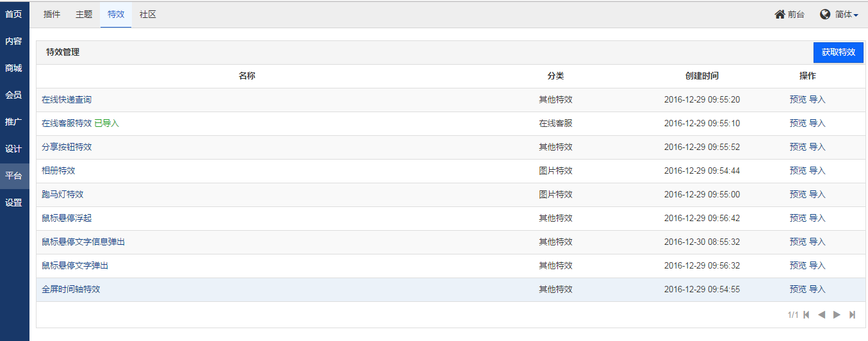The height and width of the screenshot is (341, 868).
Task: Go to previous page arrow
Action: click(x=822, y=315)
